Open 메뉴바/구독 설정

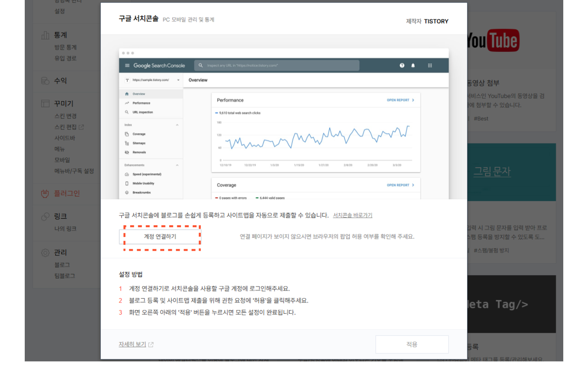pyautogui.click(x=74, y=171)
